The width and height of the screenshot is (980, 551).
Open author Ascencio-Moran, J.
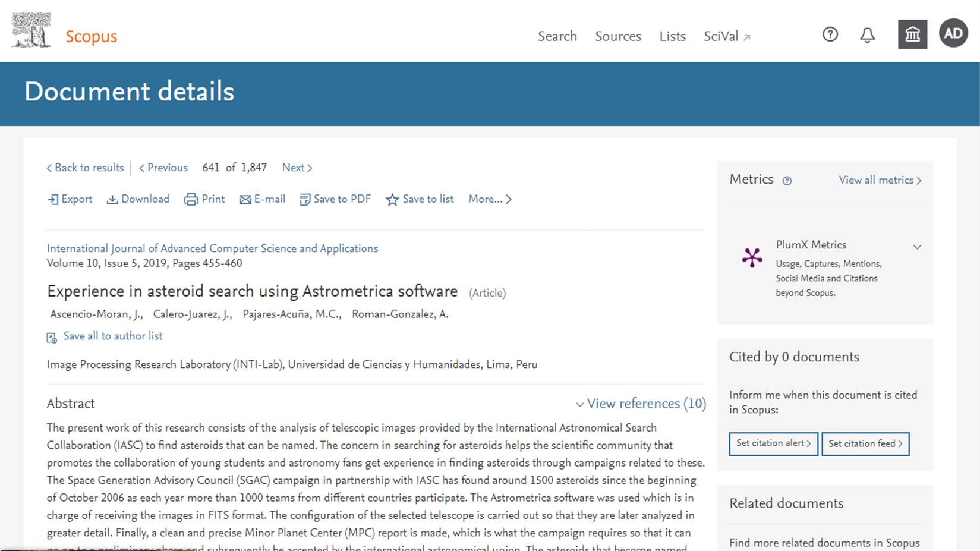[x=96, y=314]
